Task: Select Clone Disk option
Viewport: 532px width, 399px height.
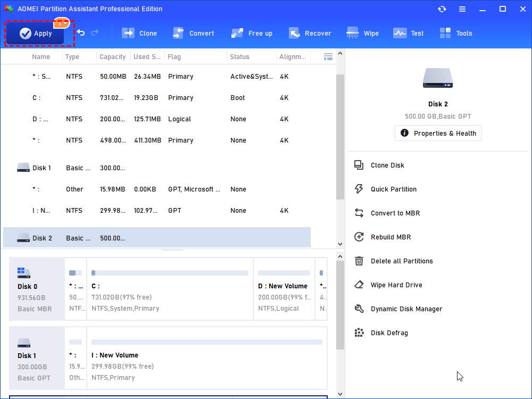Action: point(379,165)
